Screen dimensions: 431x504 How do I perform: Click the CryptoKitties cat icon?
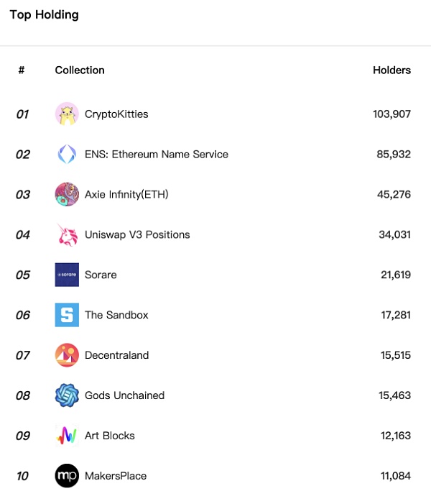(x=67, y=114)
